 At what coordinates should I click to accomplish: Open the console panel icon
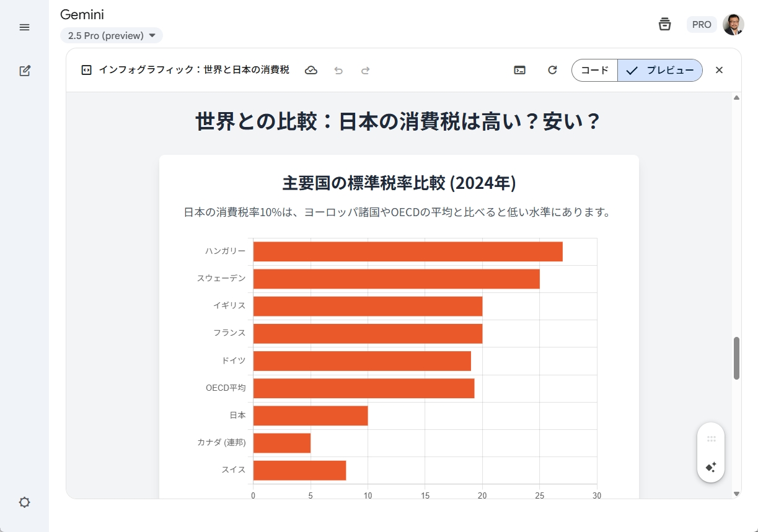tap(520, 70)
